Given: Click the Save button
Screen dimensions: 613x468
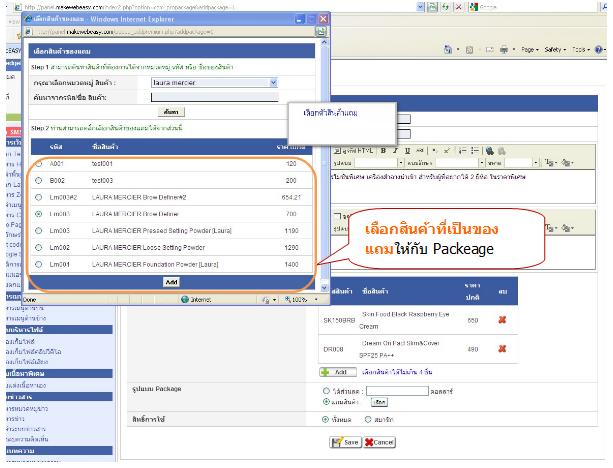Looking at the screenshot, I should click(x=345, y=442).
